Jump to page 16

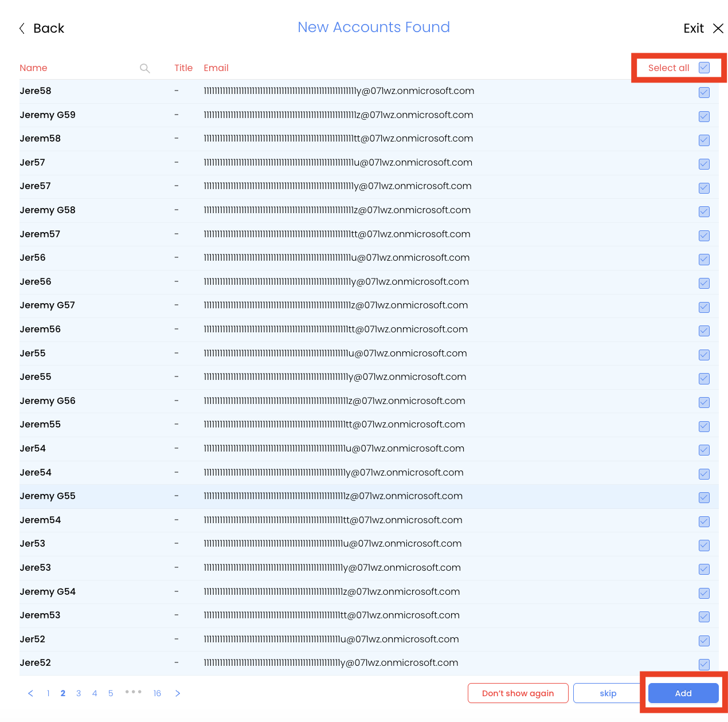[x=157, y=693]
